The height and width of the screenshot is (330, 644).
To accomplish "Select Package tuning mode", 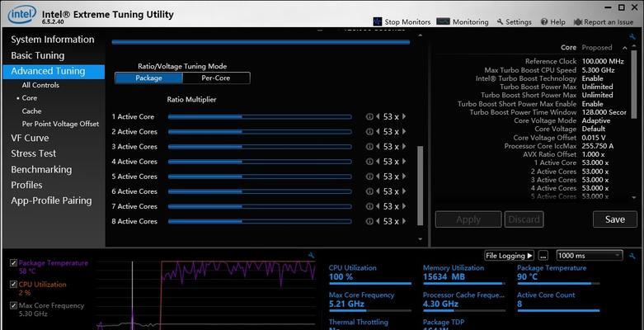I will tap(148, 78).
